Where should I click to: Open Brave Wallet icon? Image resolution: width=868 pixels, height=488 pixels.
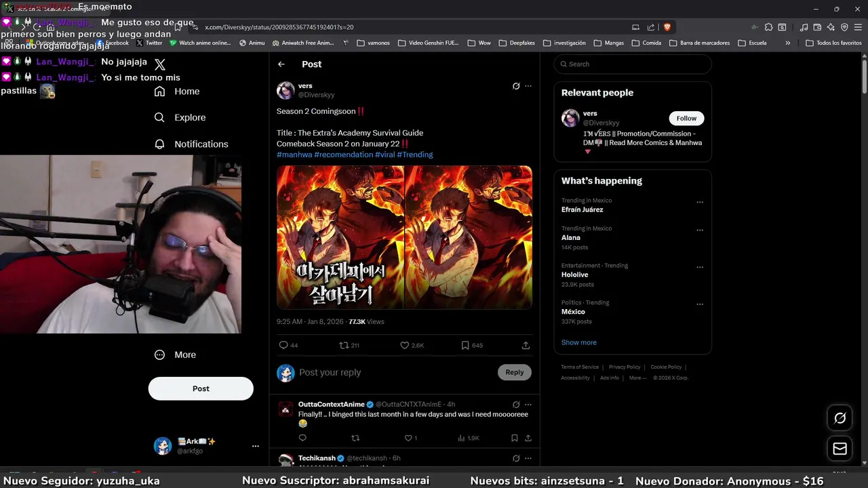pos(818,27)
